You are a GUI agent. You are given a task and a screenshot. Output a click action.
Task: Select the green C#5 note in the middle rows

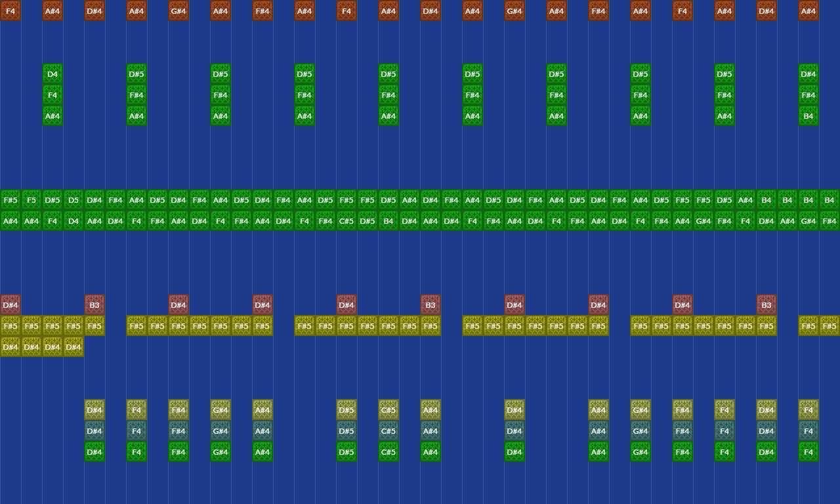coord(346,220)
